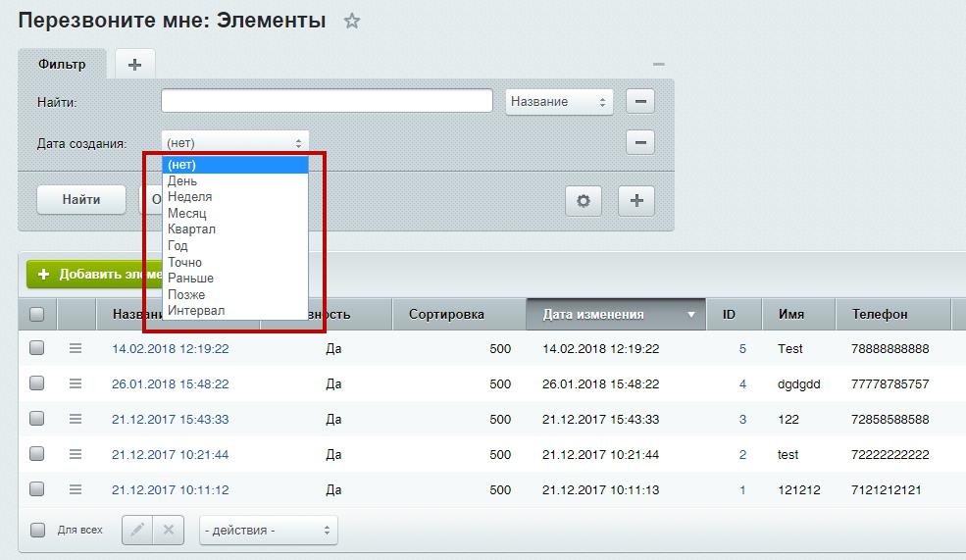Click the green Добавить элемент button
The height and width of the screenshot is (560, 966).
click(x=93, y=275)
